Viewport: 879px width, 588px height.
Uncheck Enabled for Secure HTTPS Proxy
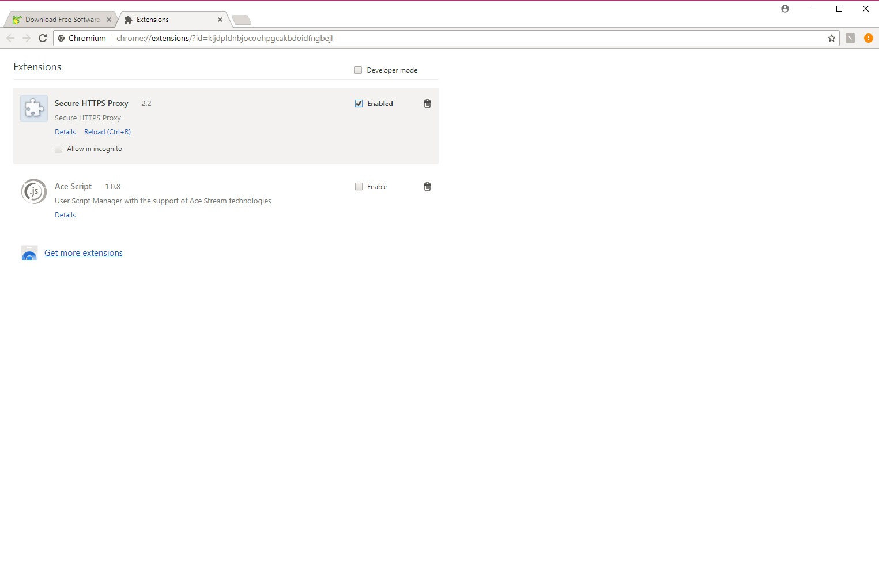pos(359,104)
